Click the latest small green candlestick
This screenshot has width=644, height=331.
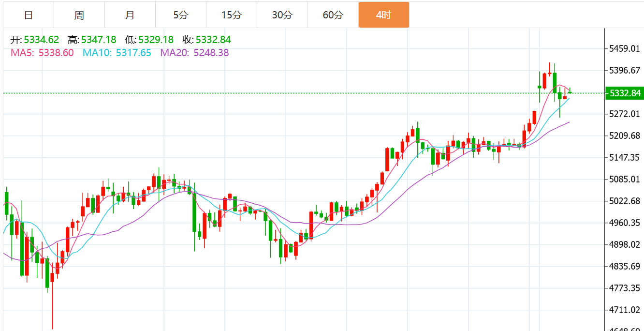(570, 92)
